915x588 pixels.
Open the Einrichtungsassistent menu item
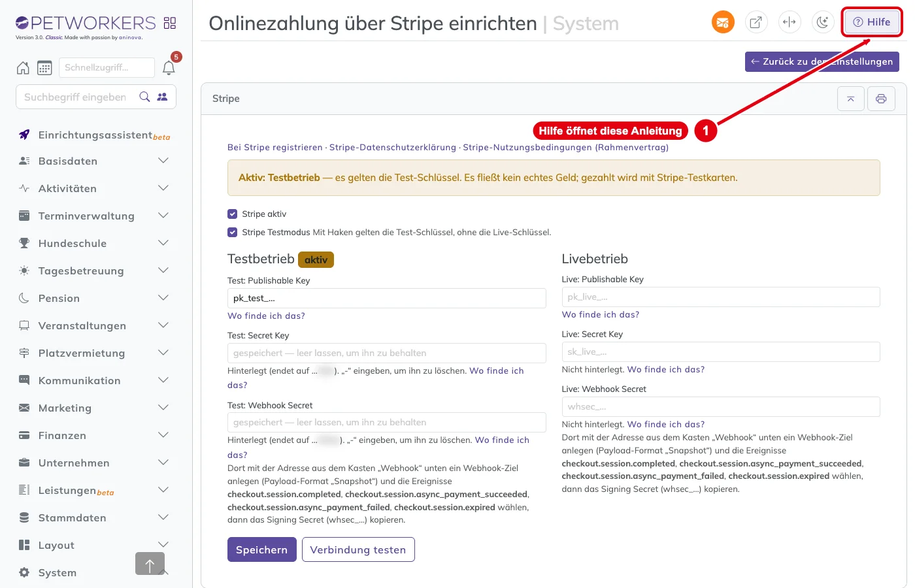point(96,135)
